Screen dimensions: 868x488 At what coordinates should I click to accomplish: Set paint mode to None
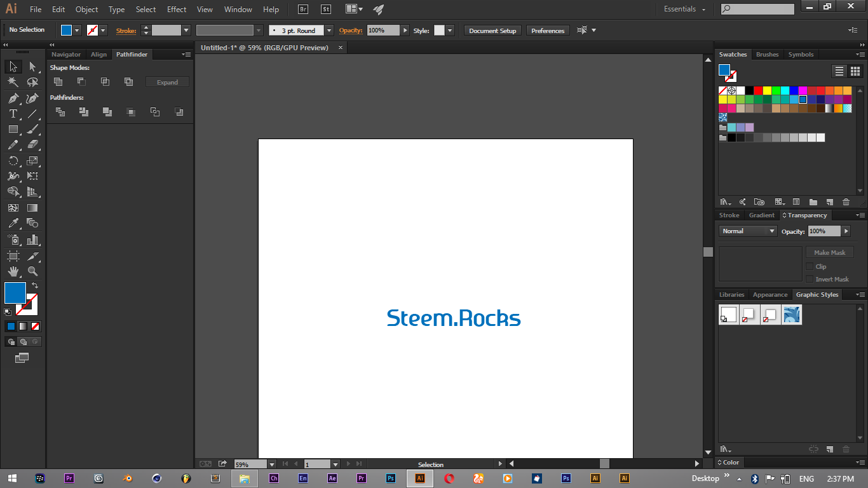[x=36, y=326]
